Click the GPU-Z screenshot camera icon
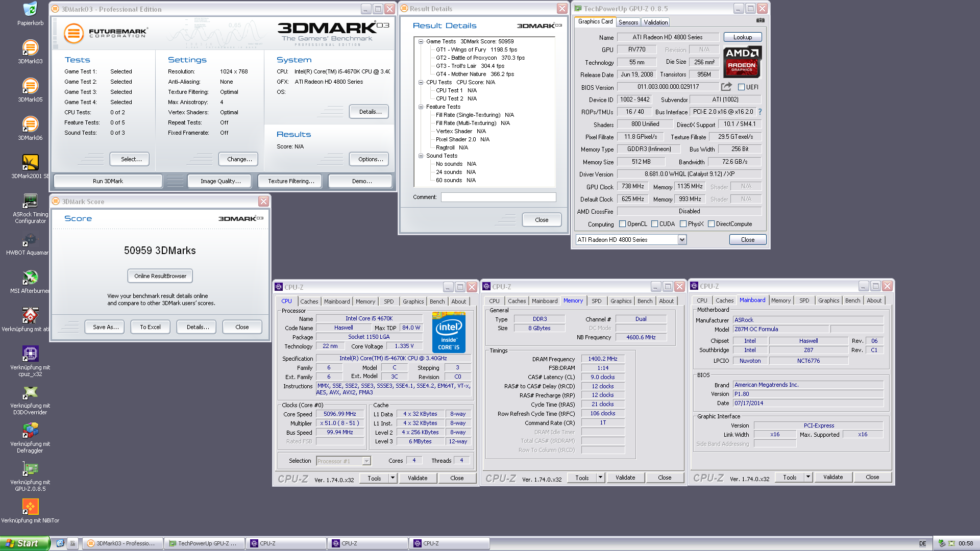Screen dimensions: 980x551 click(760, 20)
